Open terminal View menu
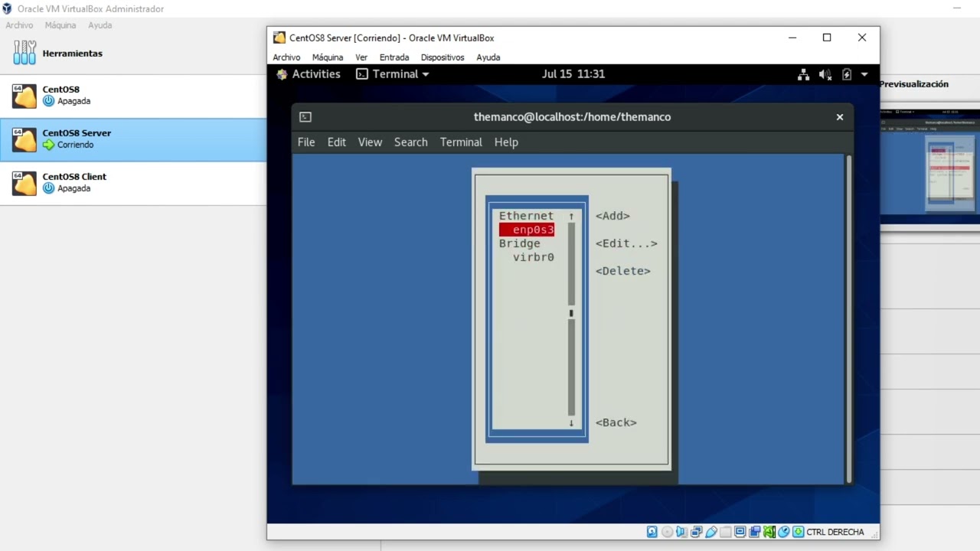The width and height of the screenshot is (980, 551). [370, 142]
